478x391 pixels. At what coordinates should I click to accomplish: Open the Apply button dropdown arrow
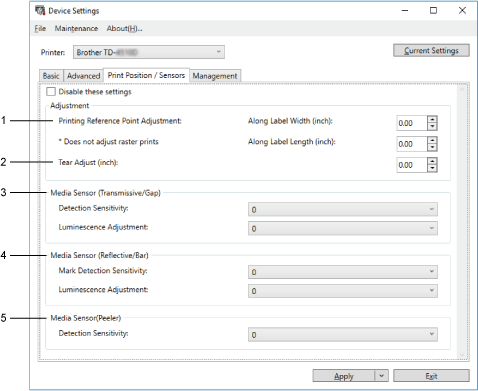[x=381, y=376]
